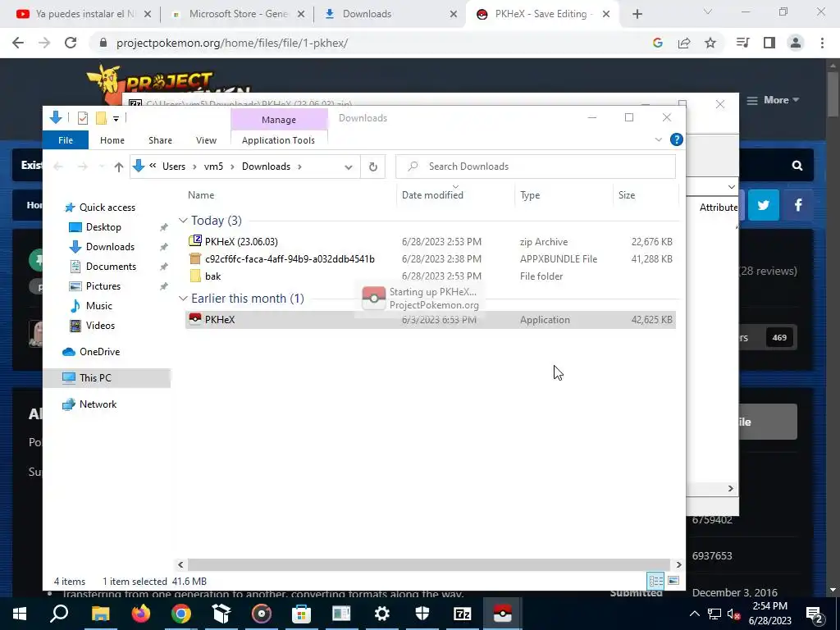
Task: Sort files by Name column
Action: pos(201,195)
